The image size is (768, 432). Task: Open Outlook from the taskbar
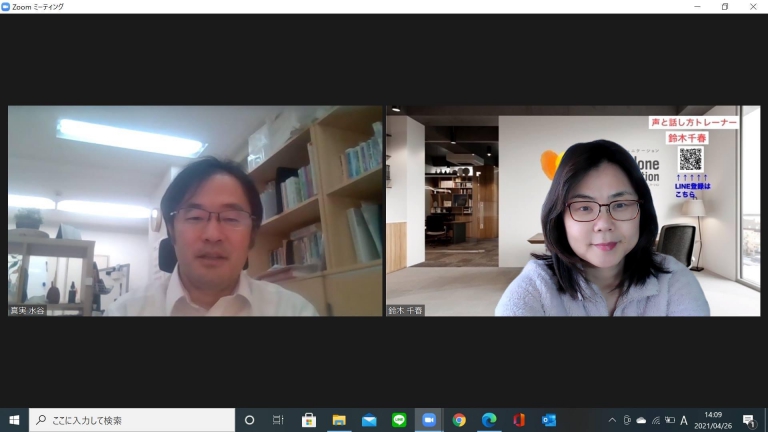[548, 420]
